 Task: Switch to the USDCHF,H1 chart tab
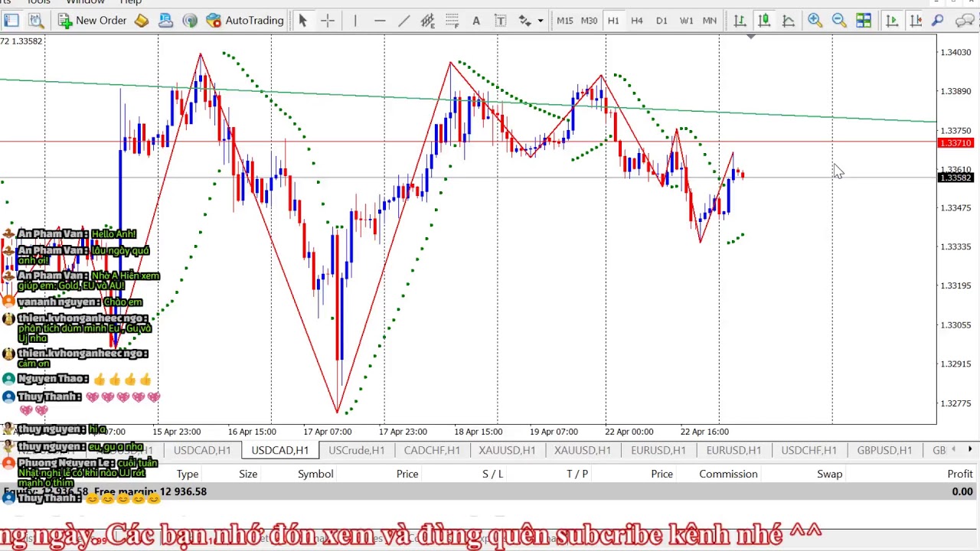[808, 450]
